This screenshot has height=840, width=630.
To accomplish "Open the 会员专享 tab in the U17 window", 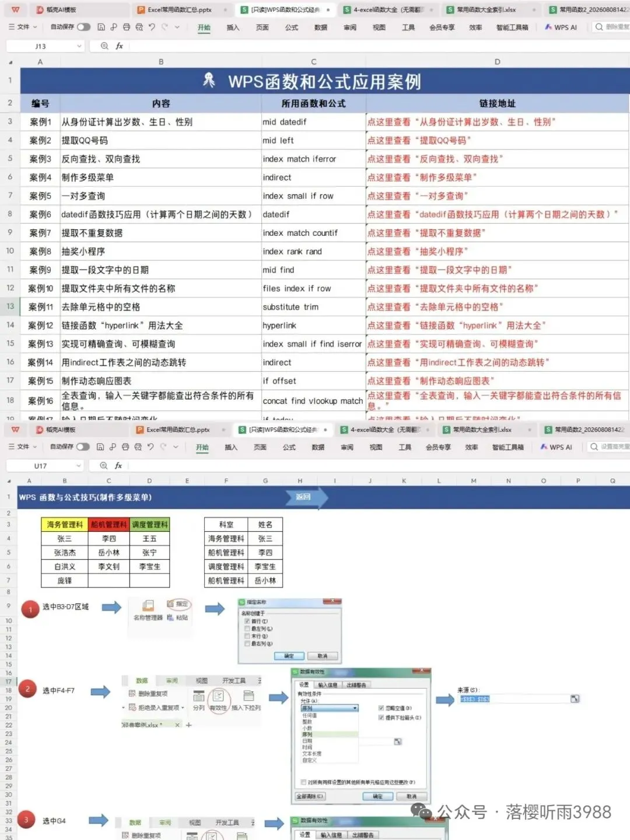I will coord(437,447).
